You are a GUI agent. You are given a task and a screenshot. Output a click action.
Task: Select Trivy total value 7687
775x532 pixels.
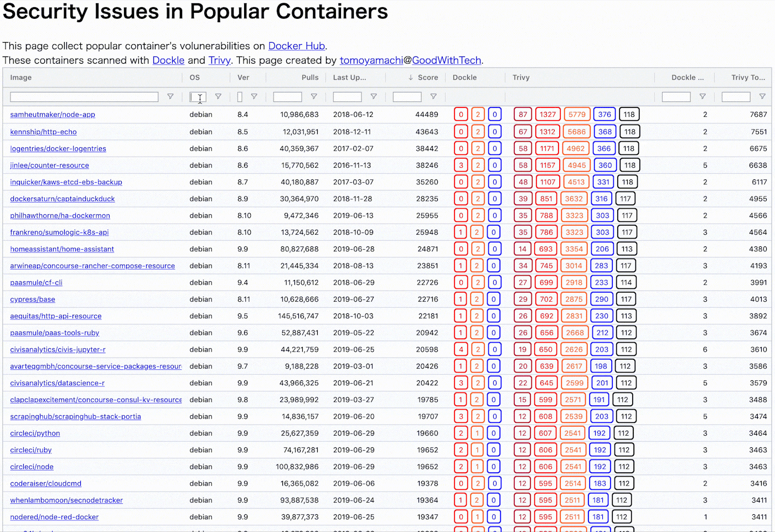click(x=758, y=115)
